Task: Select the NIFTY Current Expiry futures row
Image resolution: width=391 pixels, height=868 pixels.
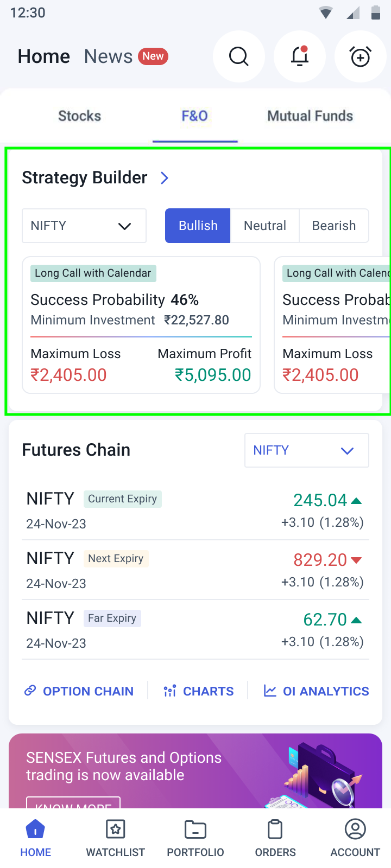Action: point(195,510)
